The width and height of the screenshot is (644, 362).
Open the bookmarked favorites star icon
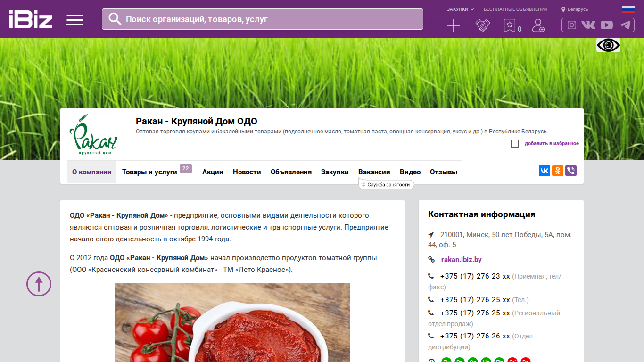point(510,25)
